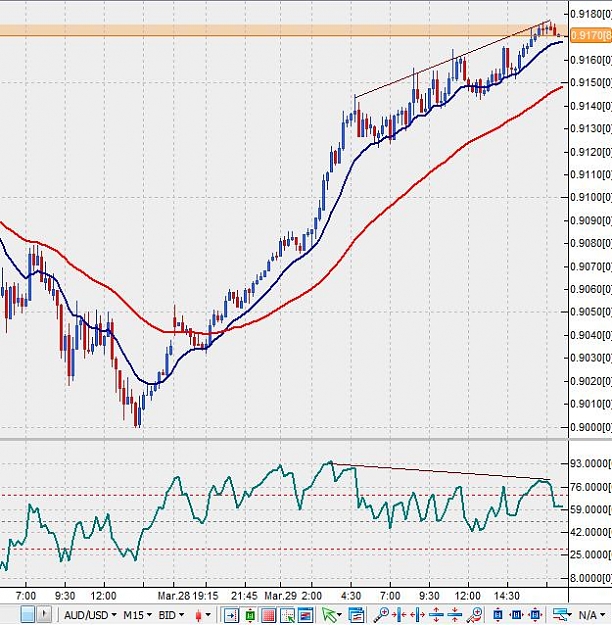Click the 59.0000 indicator scale label

click(591, 509)
